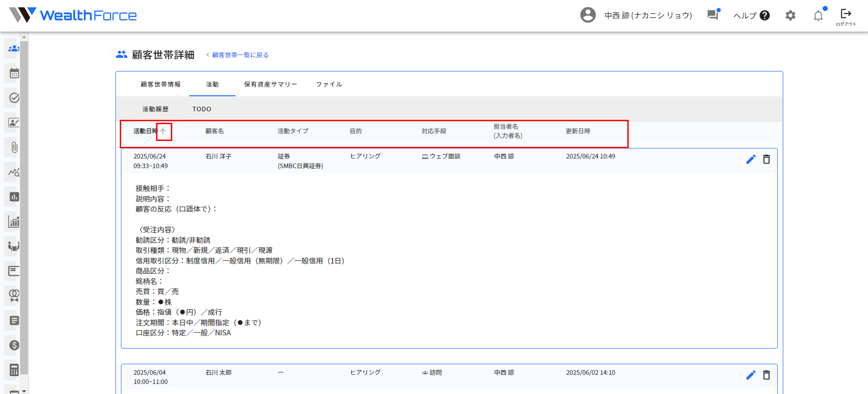Click the 証券 (SMBC日興証券) activity type
Image resolution: width=868 pixels, height=394 pixels.
pos(300,161)
